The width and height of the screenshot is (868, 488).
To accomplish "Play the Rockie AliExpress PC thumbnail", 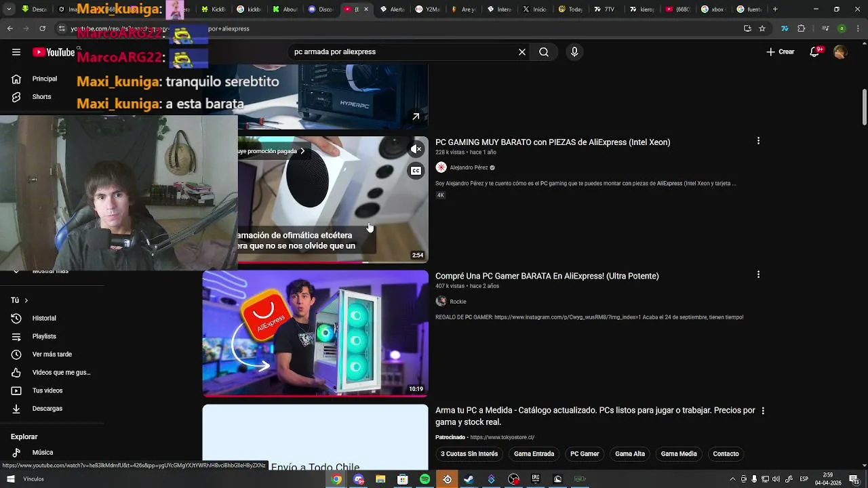I will pyautogui.click(x=315, y=333).
